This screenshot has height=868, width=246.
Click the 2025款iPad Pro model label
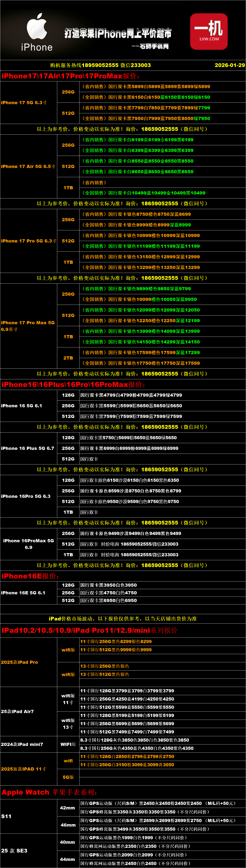tap(20, 662)
